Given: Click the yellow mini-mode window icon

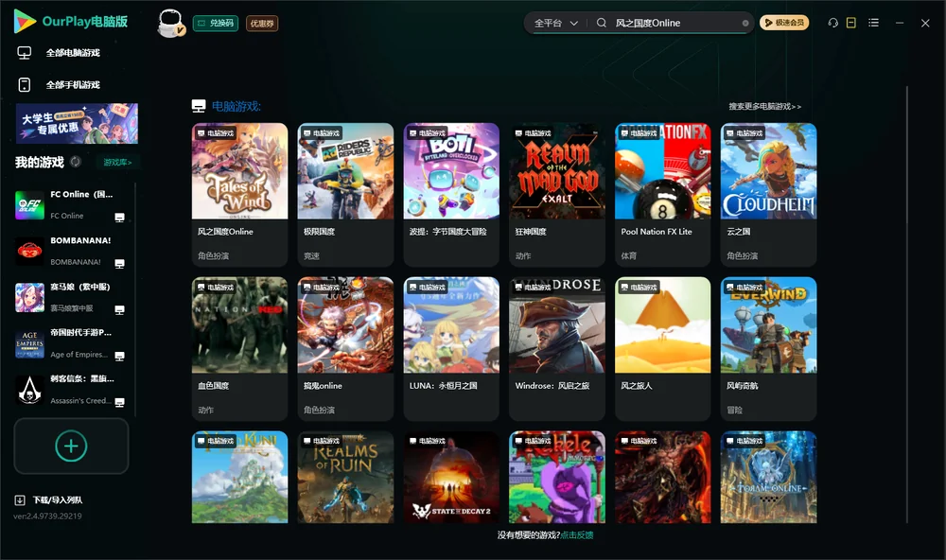Looking at the screenshot, I should pyautogui.click(x=851, y=23).
